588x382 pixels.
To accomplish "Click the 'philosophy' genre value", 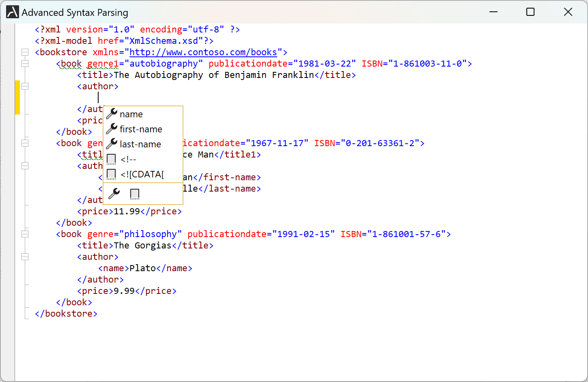I will pos(151,234).
